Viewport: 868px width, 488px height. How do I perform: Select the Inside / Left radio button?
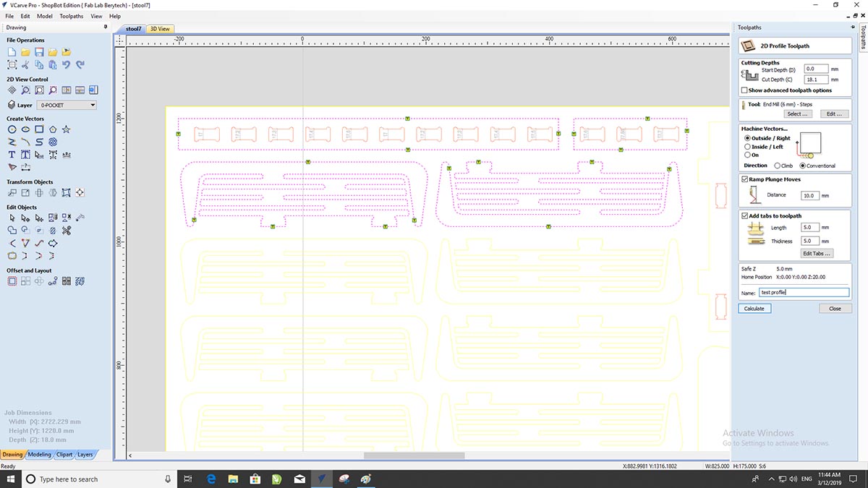[747, 147]
